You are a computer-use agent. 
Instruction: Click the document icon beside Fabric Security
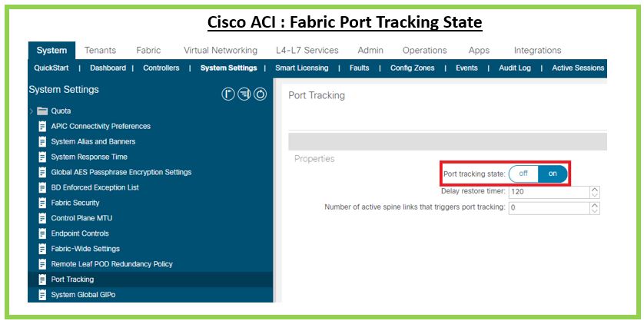42,203
